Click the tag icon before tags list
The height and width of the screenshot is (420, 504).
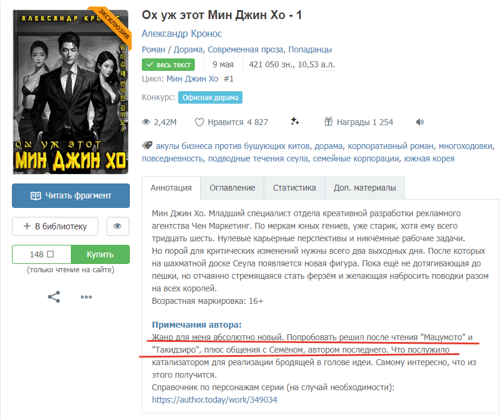click(147, 145)
